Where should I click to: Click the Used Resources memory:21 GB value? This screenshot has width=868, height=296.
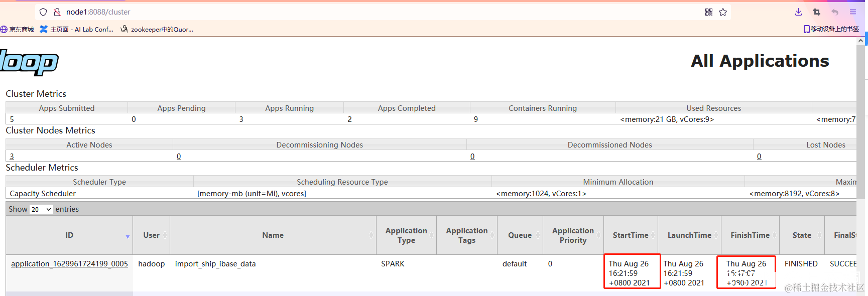coord(667,119)
